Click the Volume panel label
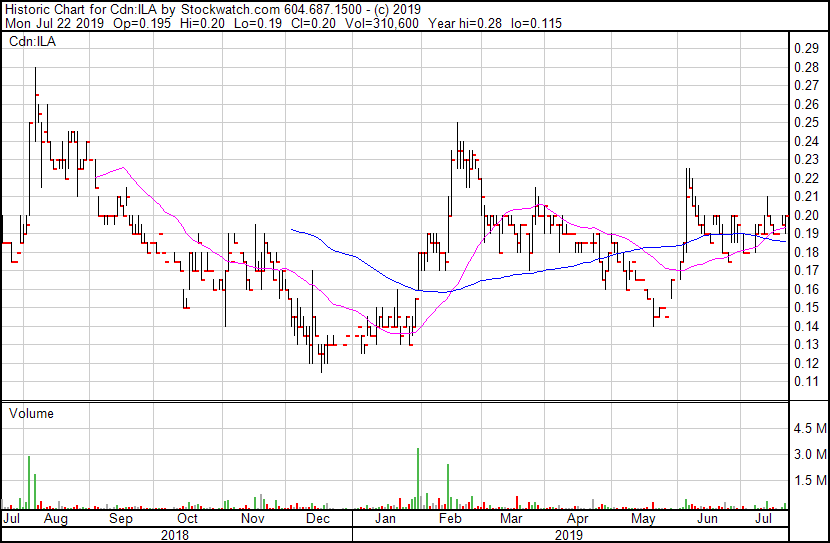830x543 pixels. [x=31, y=413]
